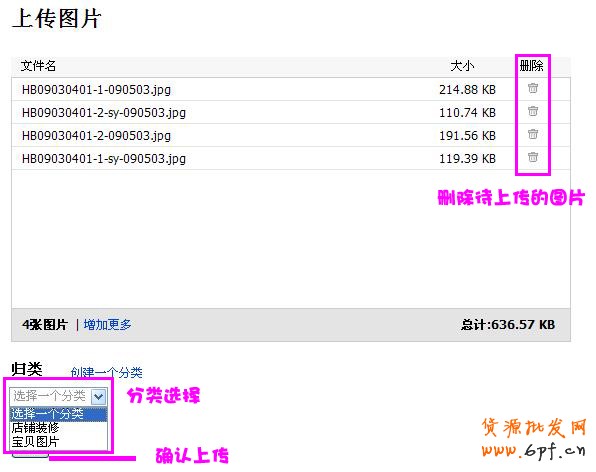Click the upload button below category list
The height and width of the screenshot is (472, 596).
click(x=30, y=455)
